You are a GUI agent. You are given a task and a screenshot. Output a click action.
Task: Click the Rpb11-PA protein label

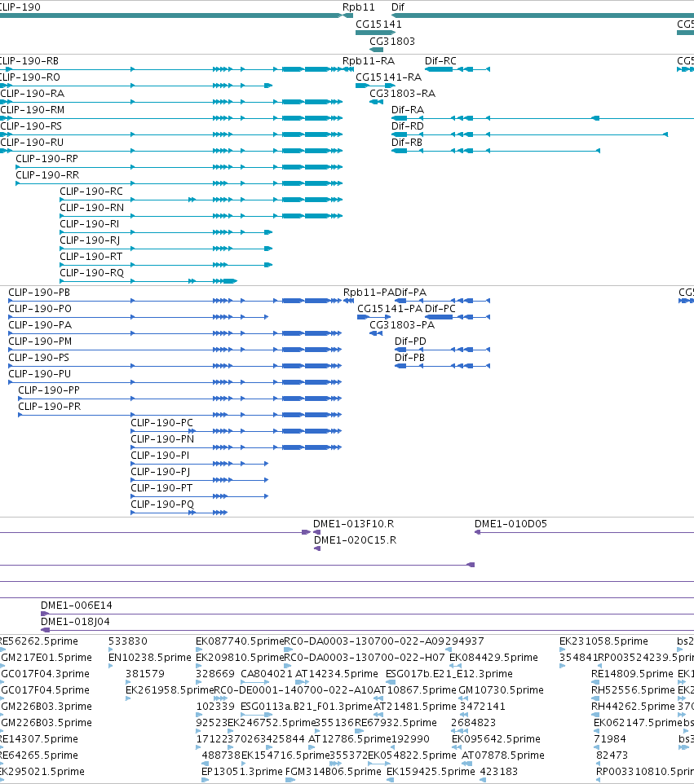click(369, 292)
